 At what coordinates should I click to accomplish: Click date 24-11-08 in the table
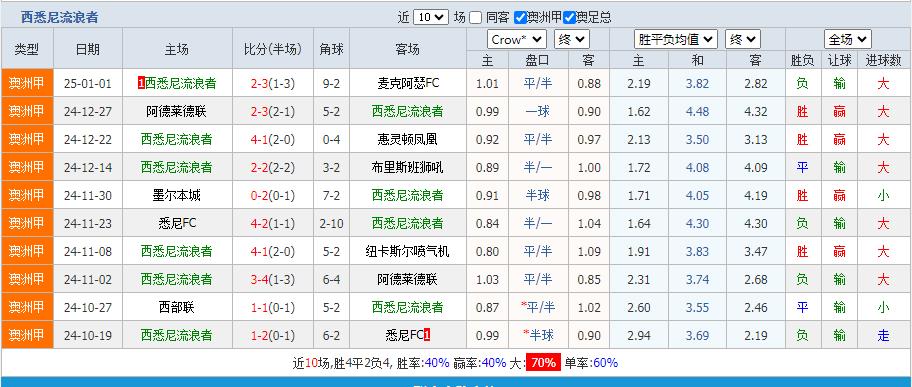[x=87, y=251]
